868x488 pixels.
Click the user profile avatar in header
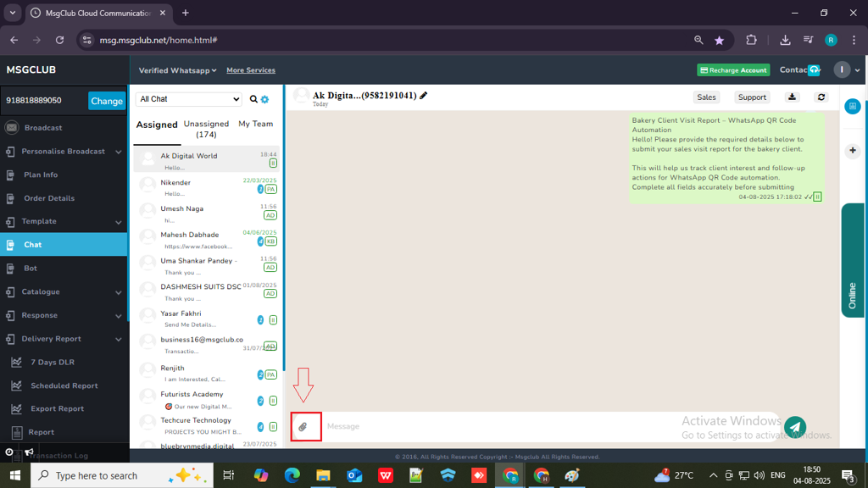pos(842,69)
